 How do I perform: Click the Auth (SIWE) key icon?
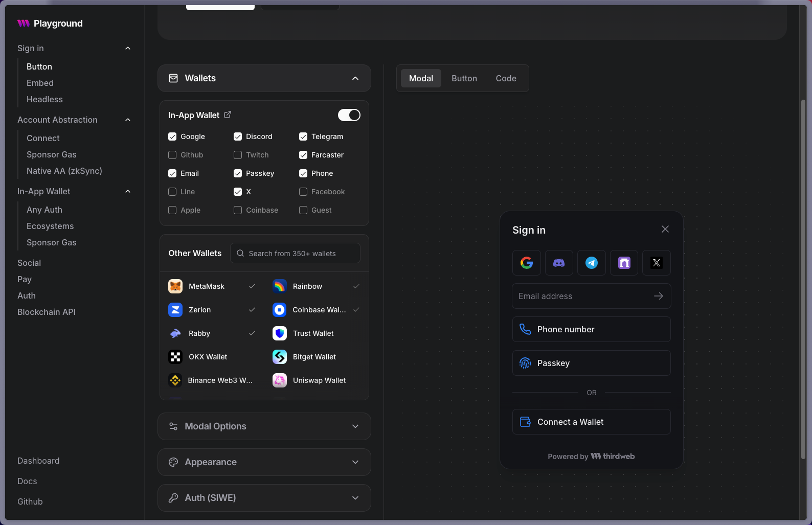pyautogui.click(x=173, y=498)
